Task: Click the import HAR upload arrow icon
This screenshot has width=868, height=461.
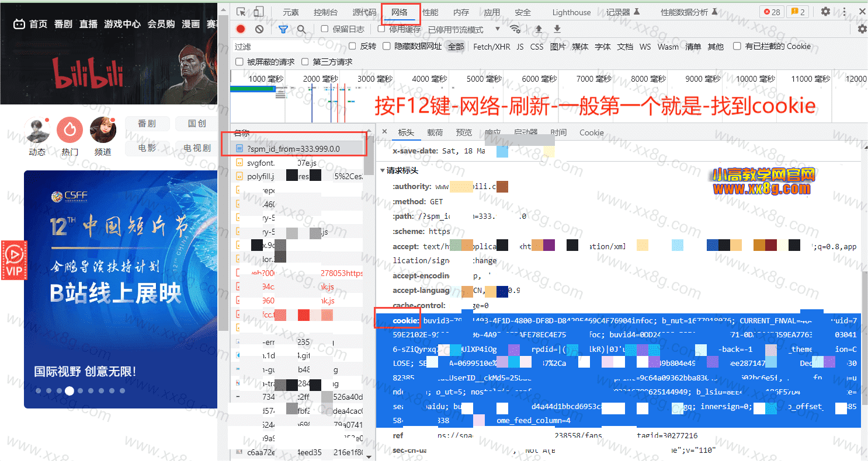Action: coord(539,29)
